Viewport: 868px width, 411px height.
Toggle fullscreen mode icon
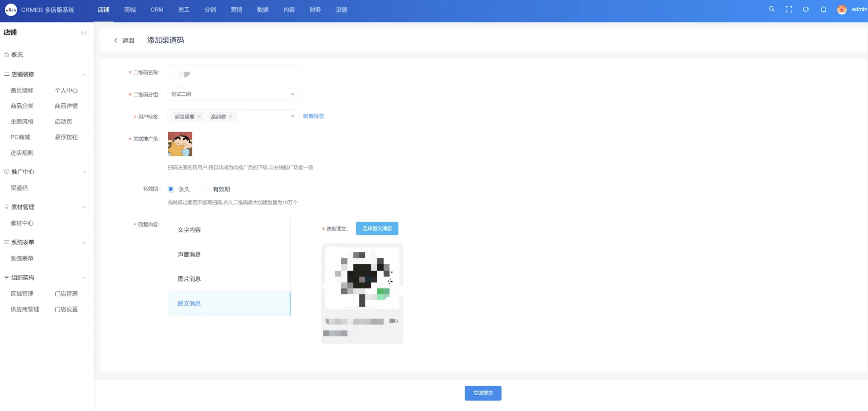tap(789, 9)
